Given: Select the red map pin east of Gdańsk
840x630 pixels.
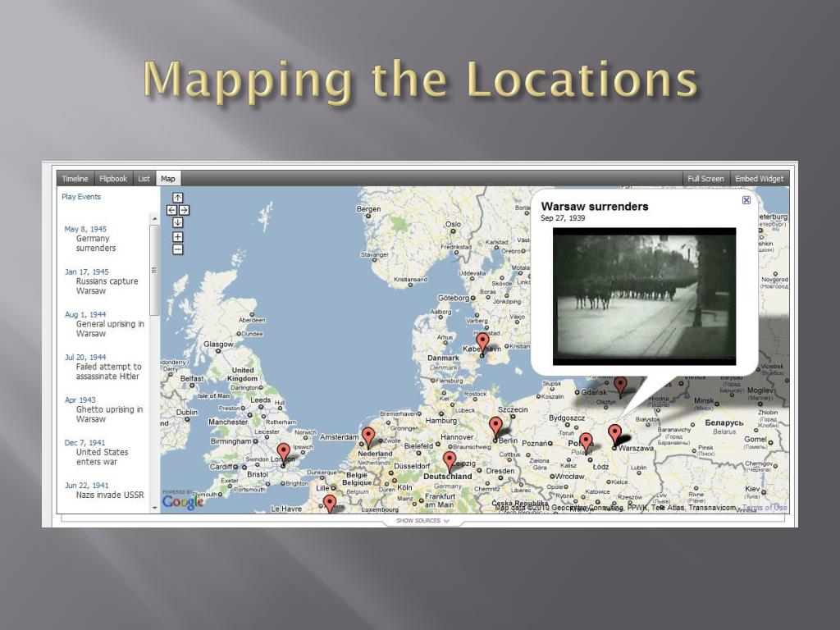Looking at the screenshot, I should click(620, 387).
